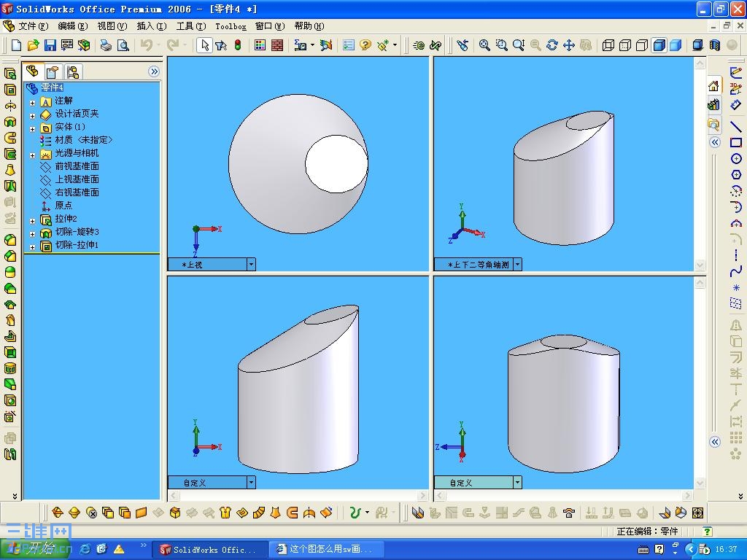This screenshot has height=560, width=747.
Task: Toggle Hidden Lines Removed display
Action: [642, 45]
